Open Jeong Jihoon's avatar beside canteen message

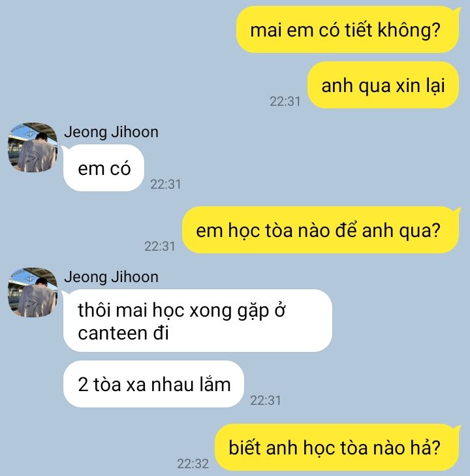[33, 293]
